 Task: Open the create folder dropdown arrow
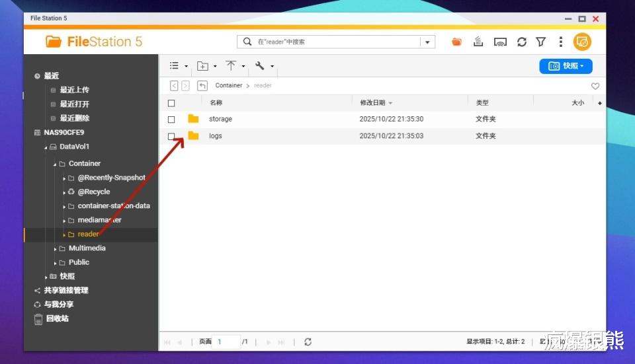(x=215, y=66)
